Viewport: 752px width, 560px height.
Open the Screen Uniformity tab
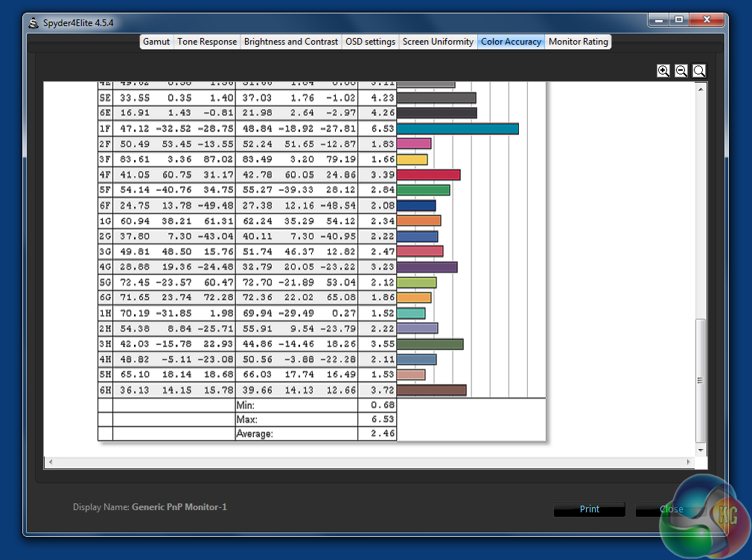pos(438,42)
